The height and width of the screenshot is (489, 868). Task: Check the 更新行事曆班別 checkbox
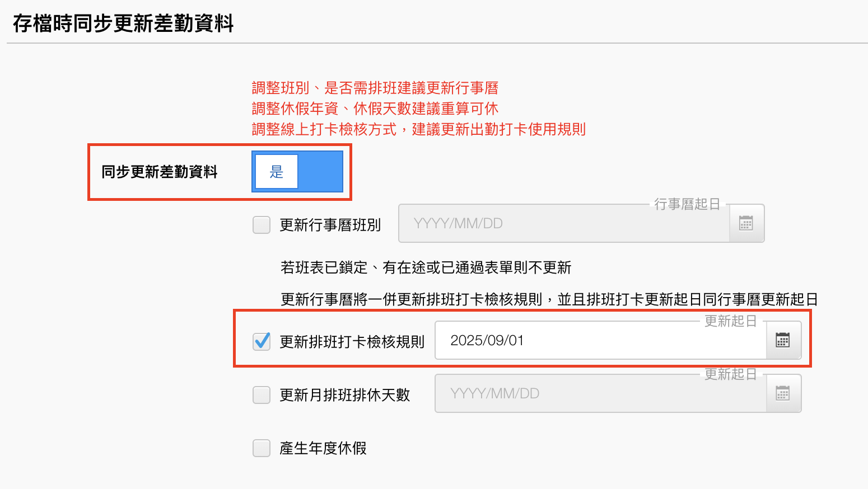coord(262,225)
